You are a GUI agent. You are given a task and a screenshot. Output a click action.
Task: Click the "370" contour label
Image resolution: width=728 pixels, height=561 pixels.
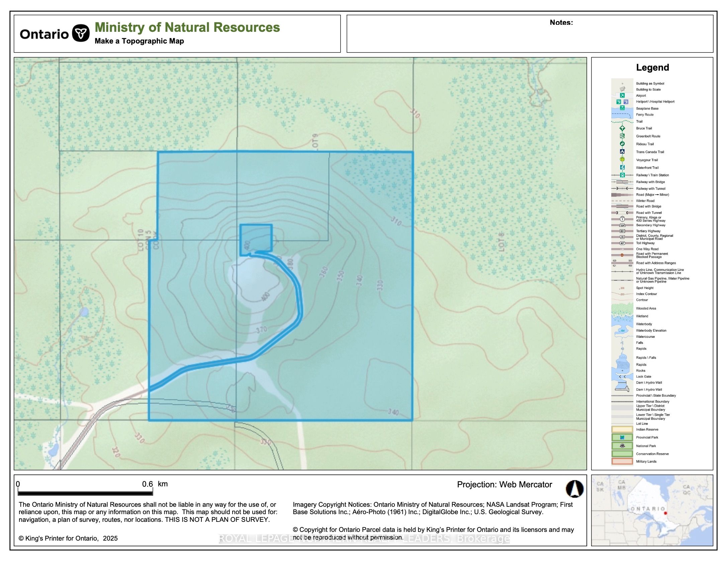pyautogui.click(x=262, y=330)
